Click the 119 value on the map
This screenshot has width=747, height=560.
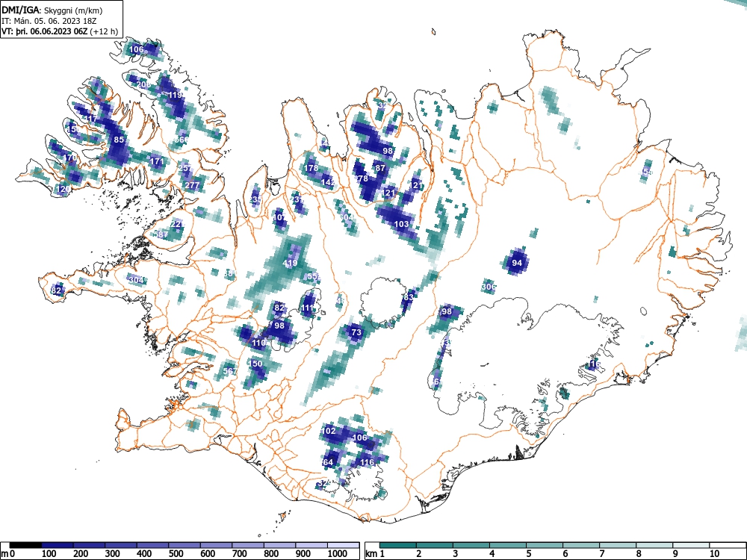(x=176, y=95)
